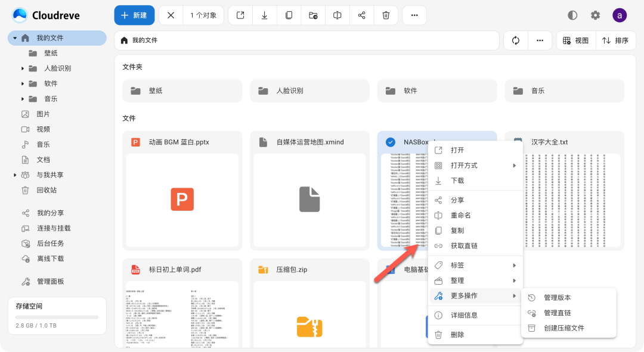Click the trash delete icon in toolbar
644x352 pixels.
386,15
